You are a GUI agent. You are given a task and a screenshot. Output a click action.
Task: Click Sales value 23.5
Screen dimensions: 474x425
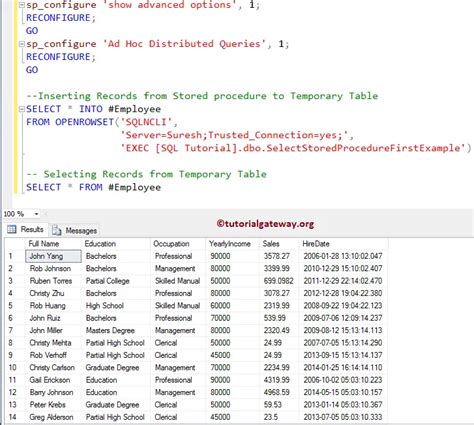(279, 417)
